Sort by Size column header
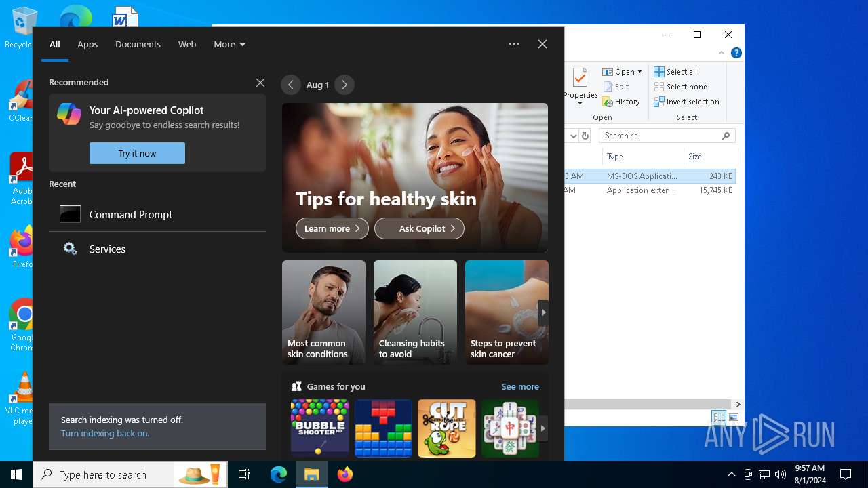 tap(710, 157)
